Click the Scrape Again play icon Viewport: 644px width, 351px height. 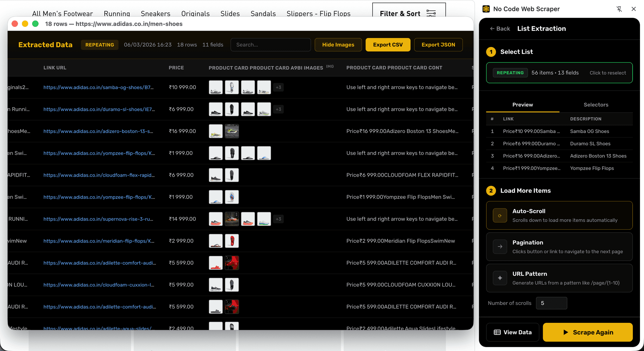(566, 332)
